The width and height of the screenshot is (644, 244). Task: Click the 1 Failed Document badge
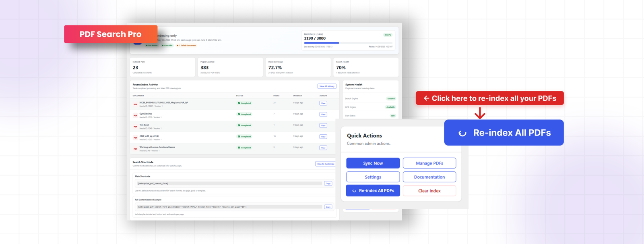pos(186,46)
